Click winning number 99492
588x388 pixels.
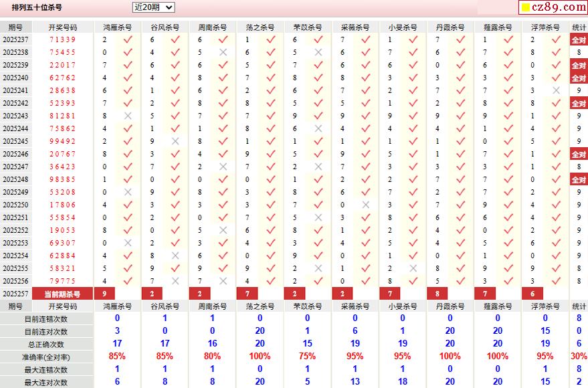click(x=63, y=141)
